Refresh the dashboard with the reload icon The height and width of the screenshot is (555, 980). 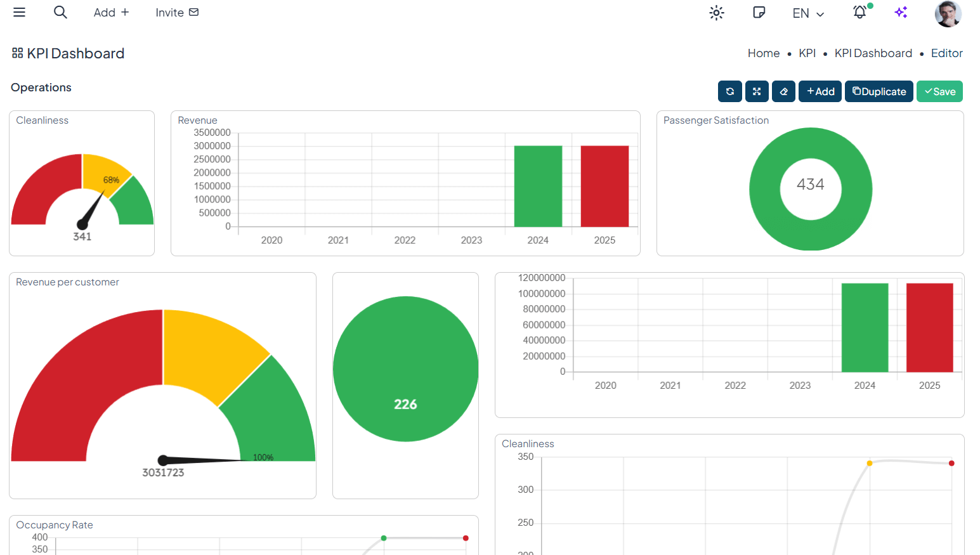click(x=730, y=91)
